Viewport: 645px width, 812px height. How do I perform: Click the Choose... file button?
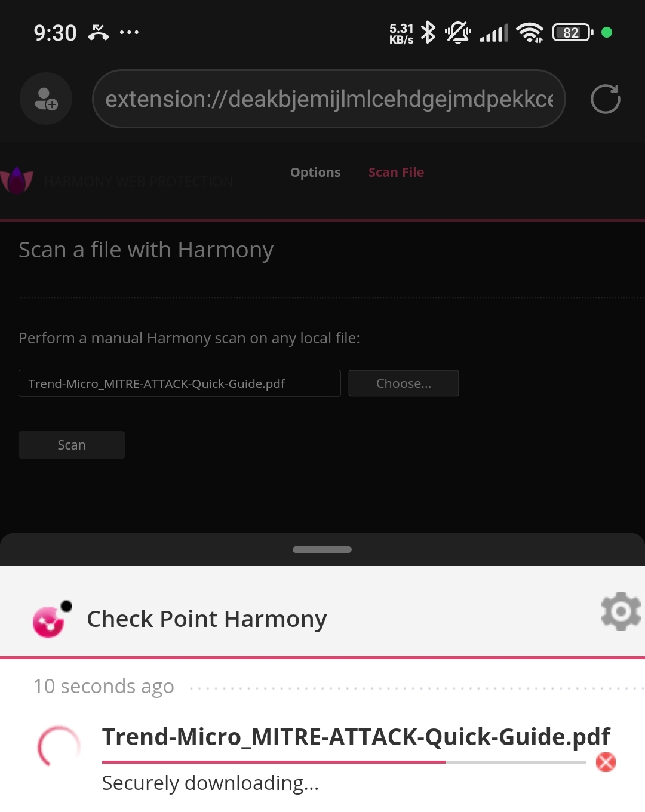pos(404,383)
